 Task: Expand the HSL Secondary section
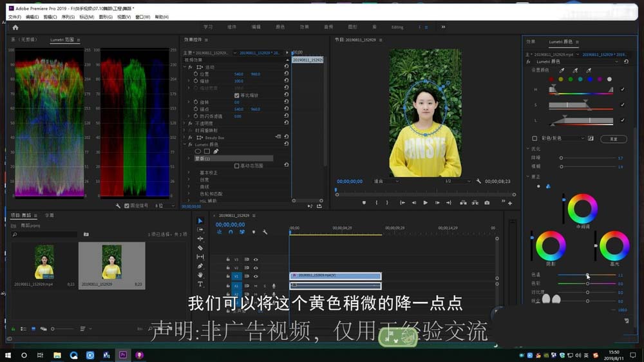click(x=189, y=200)
